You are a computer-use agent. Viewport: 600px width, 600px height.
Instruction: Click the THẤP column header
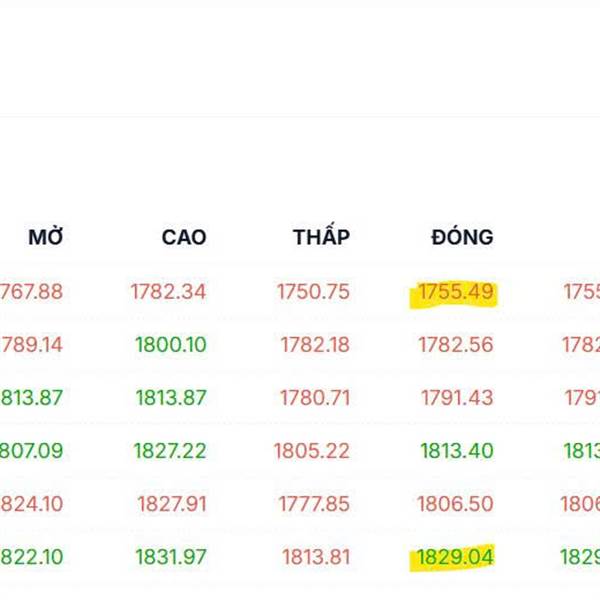(x=321, y=238)
